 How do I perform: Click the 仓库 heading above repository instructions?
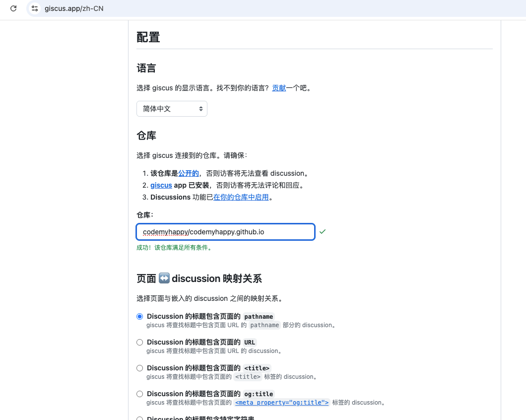pos(146,136)
